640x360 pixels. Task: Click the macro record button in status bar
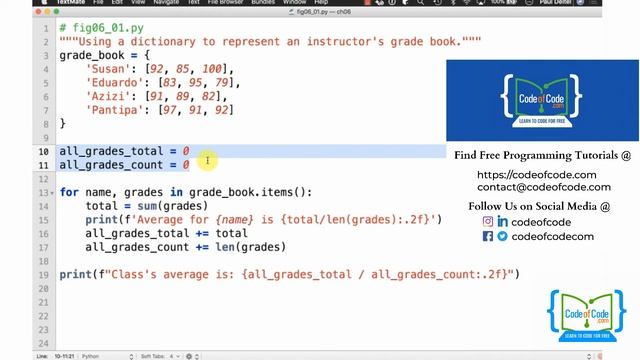pos(600,356)
